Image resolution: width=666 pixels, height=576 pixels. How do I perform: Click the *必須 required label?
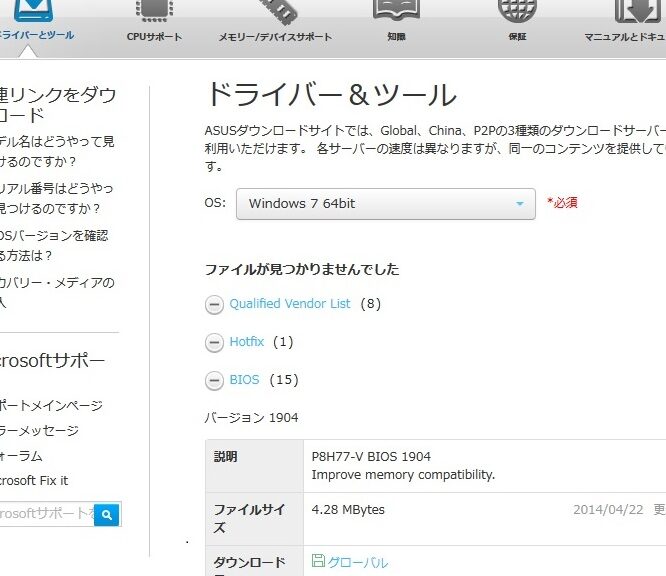pyautogui.click(x=562, y=203)
